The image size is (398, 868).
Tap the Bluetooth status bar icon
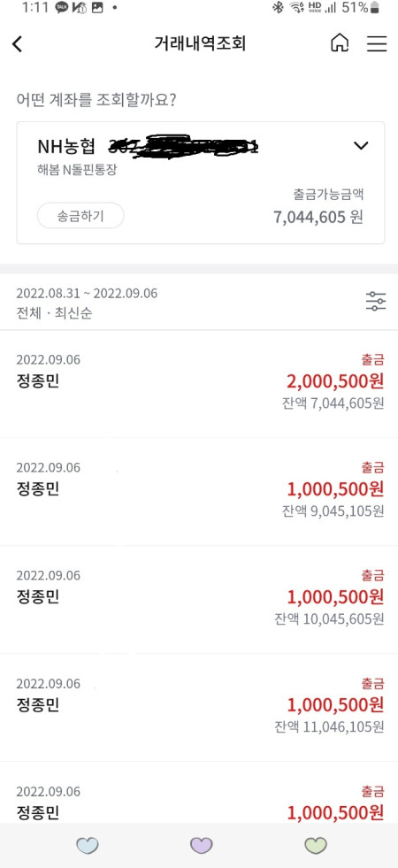pyautogui.click(x=278, y=8)
